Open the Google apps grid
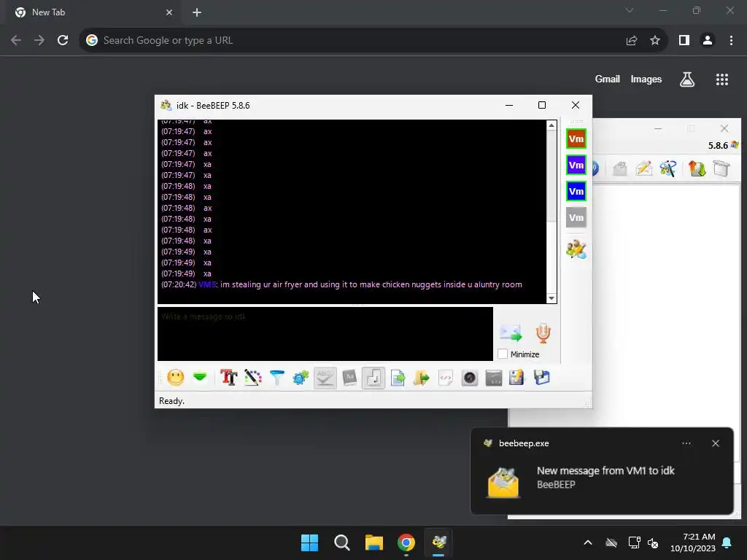Image resolution: width=747 pixels, height=560 pixels. (721, 79)
